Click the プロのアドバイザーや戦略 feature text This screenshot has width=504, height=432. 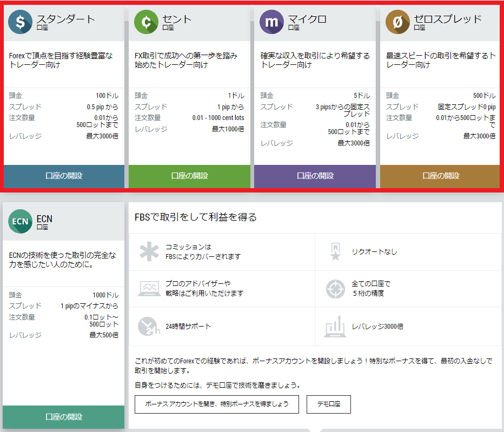click(x=204, y=288)
